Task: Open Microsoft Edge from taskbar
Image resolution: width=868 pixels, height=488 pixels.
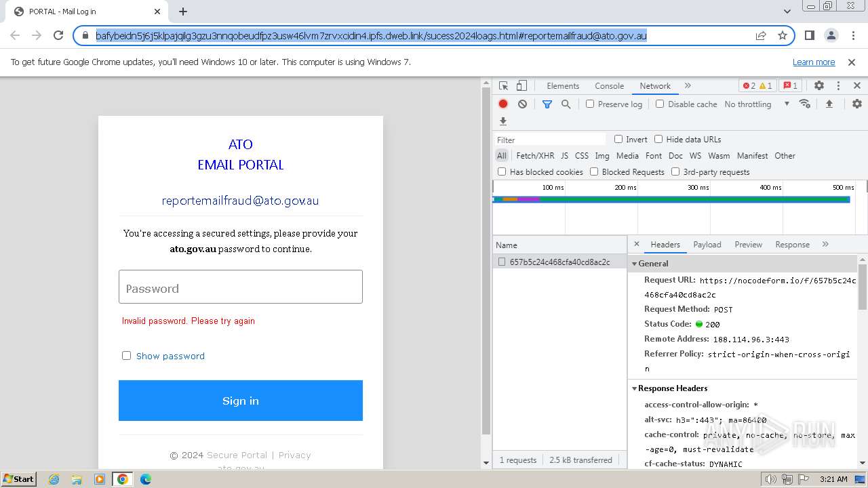Action: (145, 479)
